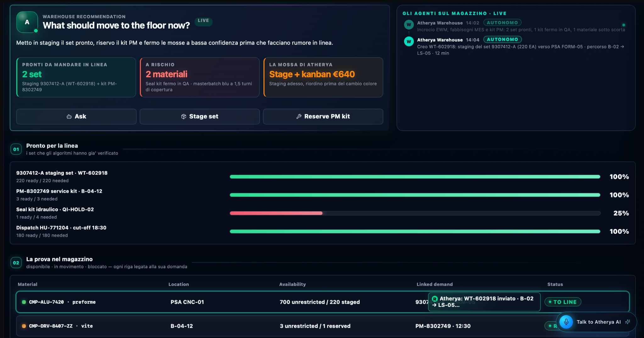Click the PM-8302749 service kit progress bar
This screenshot has width=644, height=338.
(415, 195)
